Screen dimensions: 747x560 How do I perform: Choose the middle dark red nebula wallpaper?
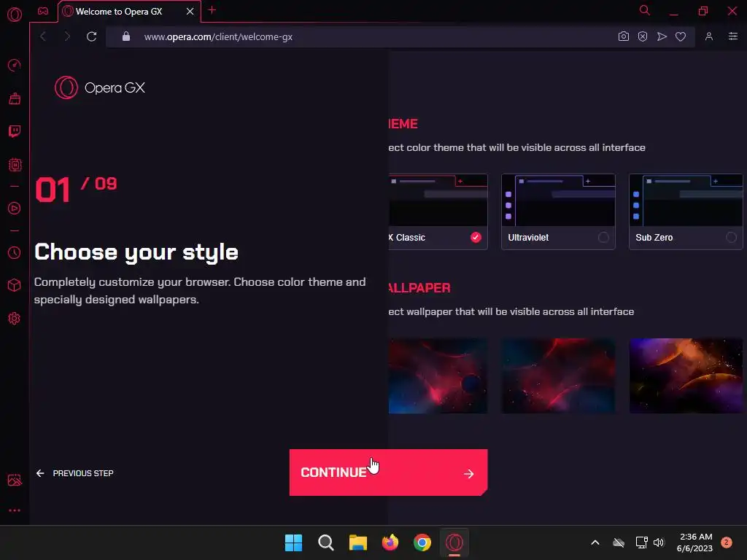(558, 376)
